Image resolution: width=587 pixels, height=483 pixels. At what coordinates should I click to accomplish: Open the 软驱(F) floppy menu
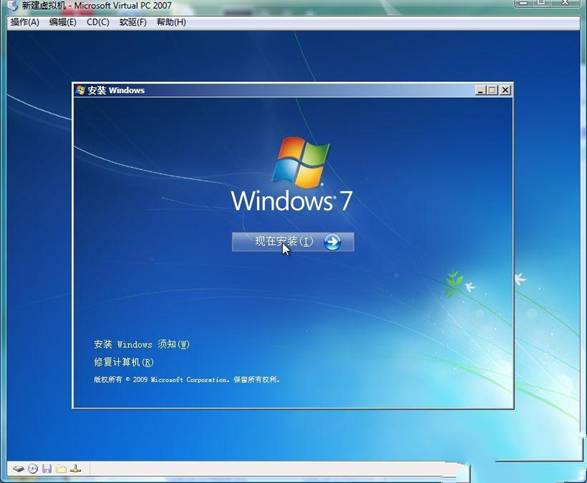click(133, 22)
